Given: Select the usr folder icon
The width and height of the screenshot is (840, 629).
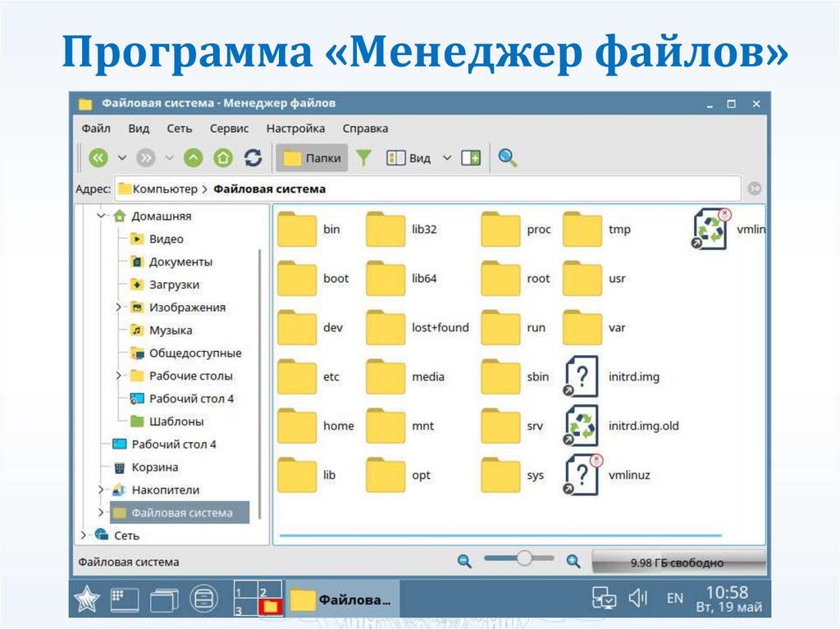Looking at the screenshot, I should 582,279.
